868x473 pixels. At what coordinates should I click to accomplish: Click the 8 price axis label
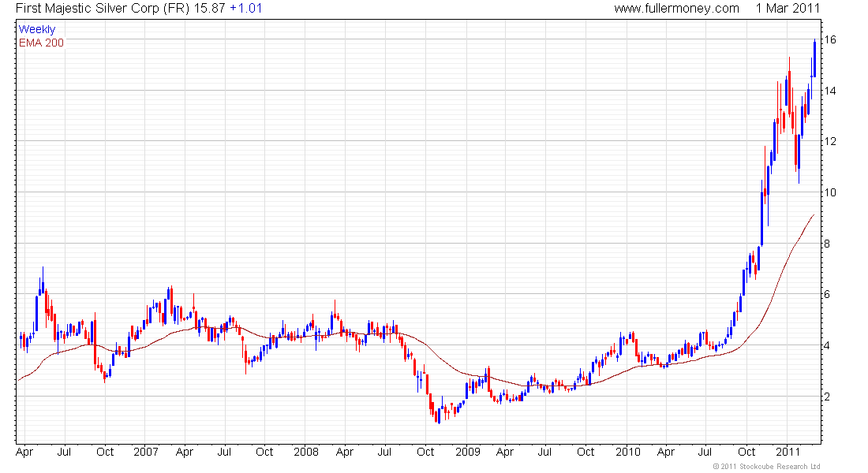pyautogui.click(x=827, y=244)
